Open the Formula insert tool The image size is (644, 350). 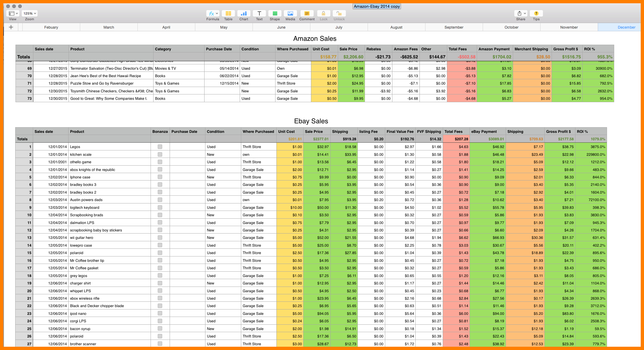[213, 13]
